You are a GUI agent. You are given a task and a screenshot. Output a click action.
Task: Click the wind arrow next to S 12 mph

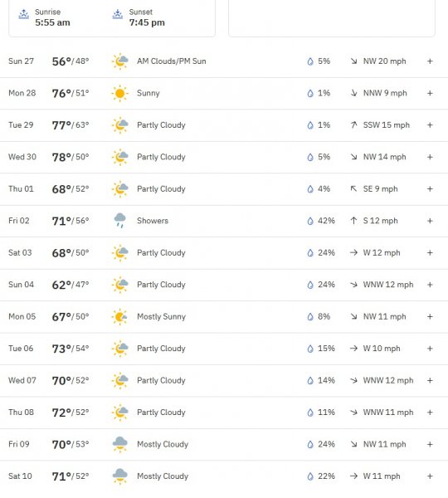coord(353,221)
